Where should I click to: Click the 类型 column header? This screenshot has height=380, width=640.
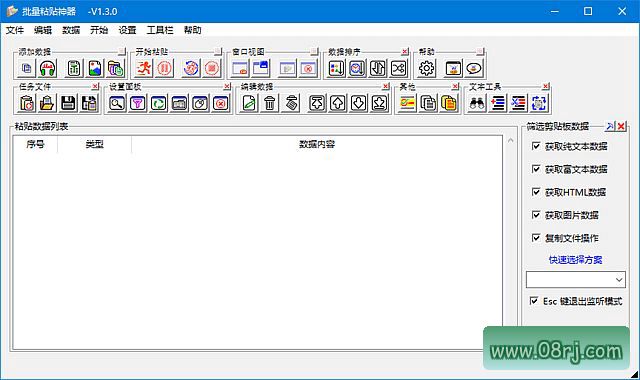point(95,144)
